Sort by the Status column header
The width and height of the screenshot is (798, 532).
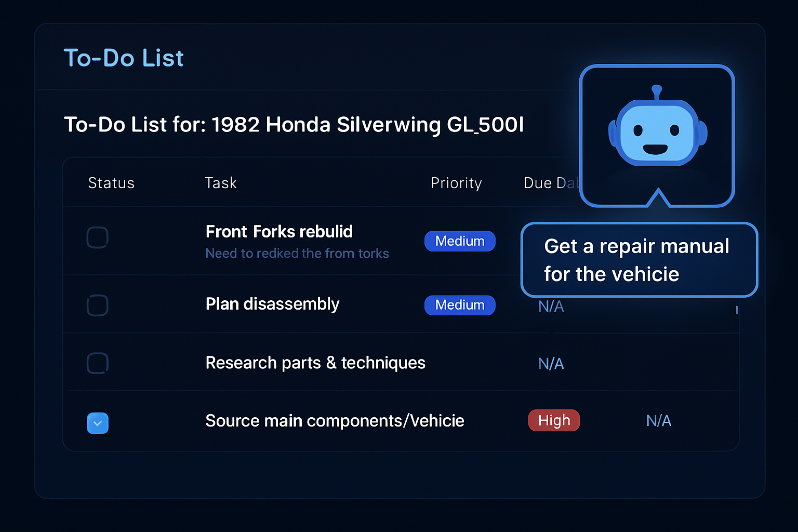coord(111,183)
